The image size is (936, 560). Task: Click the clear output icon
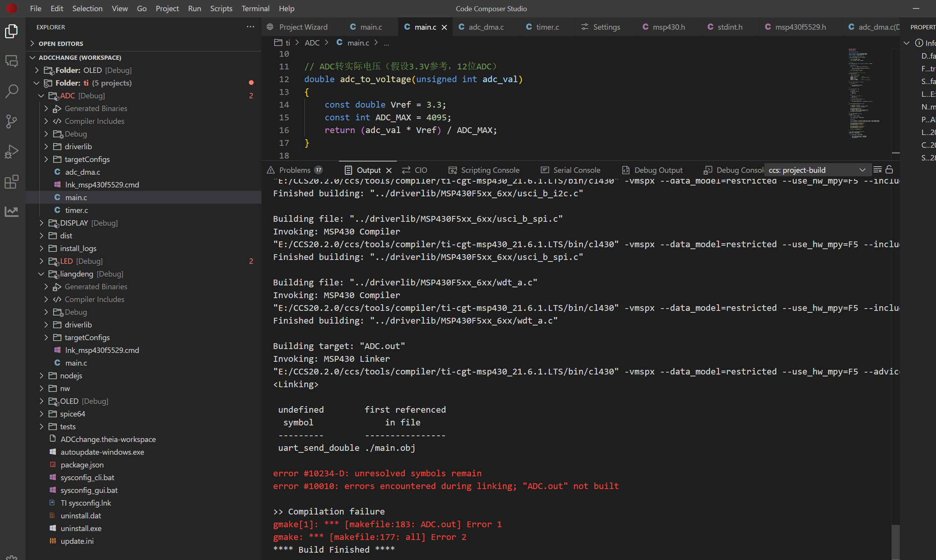click(877, 170)
